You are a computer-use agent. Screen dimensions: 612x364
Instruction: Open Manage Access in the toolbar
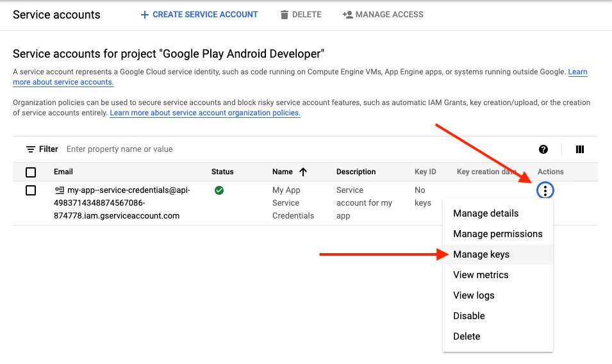tap(383, 15)
